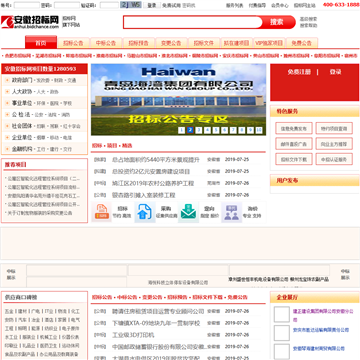Open the 免费公告 main navigation tab
This screenshot has width=360, height=360.
(x=302, y=43)
